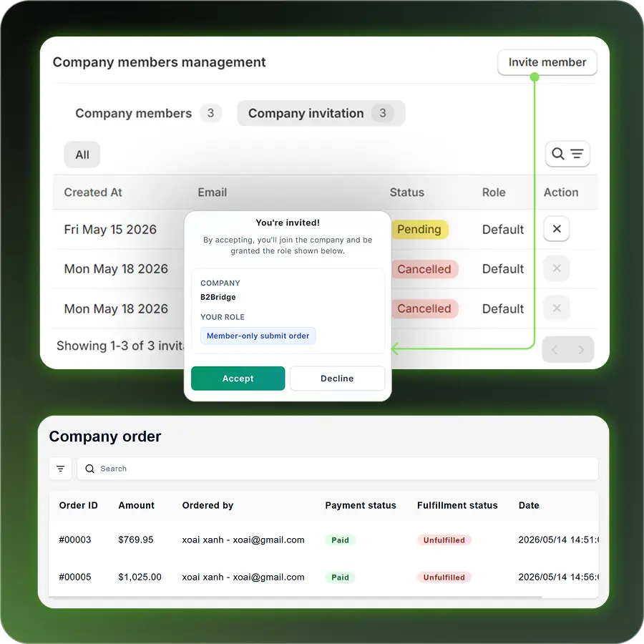Viewport: 644px width, 644px height.
Task: Click the $1,025.00 amount cell
Action: 140,577
